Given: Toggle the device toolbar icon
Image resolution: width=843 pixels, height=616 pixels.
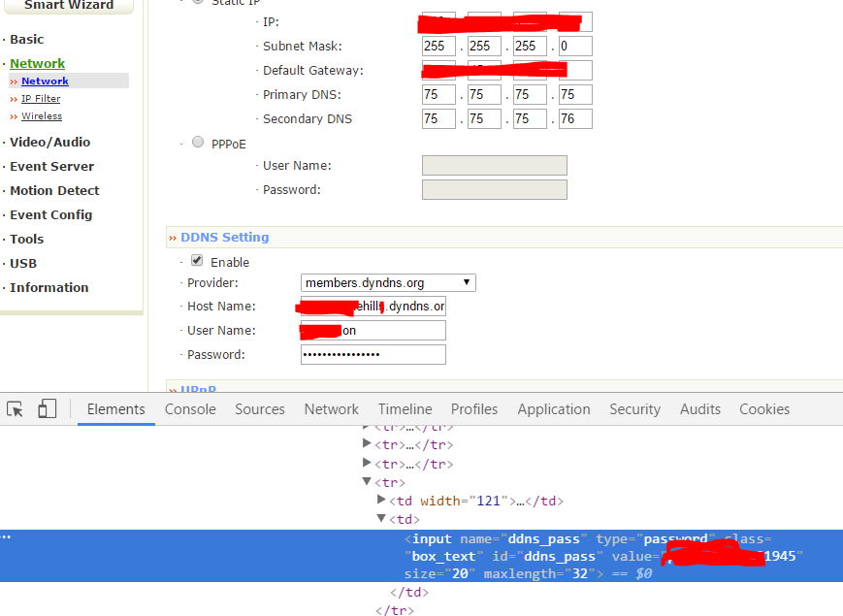Looking at the screenshot, I should (48, 409).
